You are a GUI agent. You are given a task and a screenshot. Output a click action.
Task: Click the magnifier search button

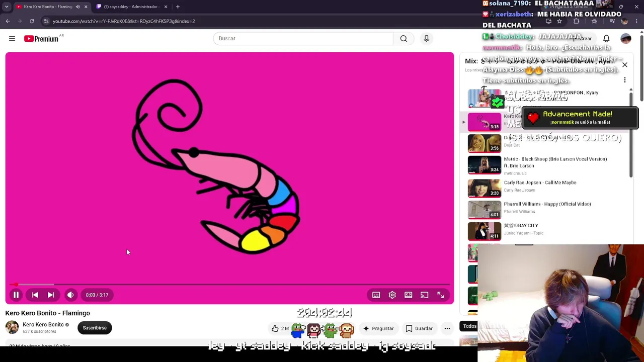pyautogui.click(x=404, y=39)
